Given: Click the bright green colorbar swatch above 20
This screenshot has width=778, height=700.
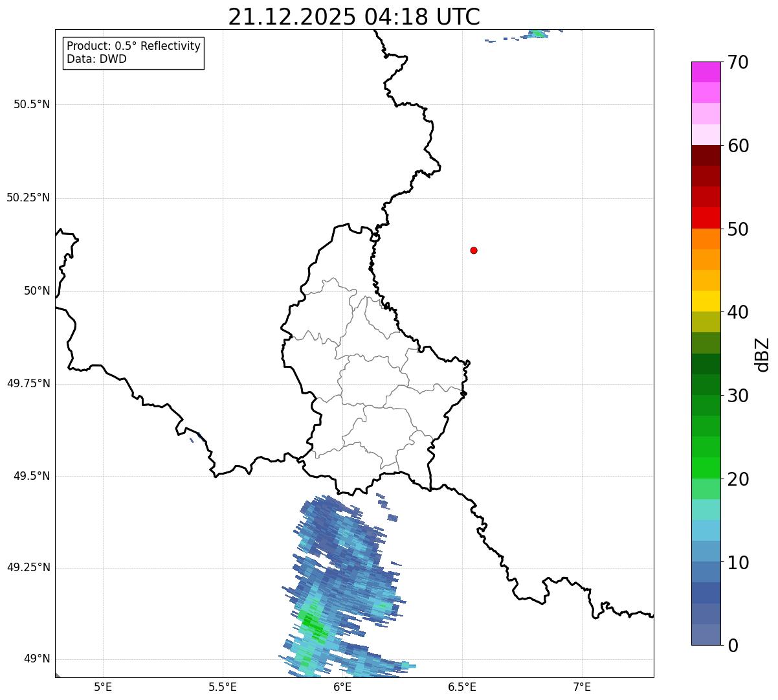Looking at the screenshot, I should click(706, 468).
